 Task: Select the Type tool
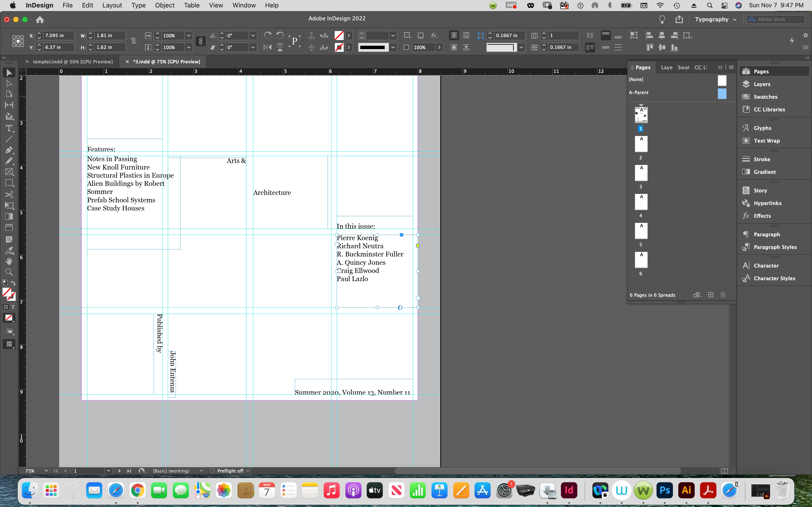click(x=9, y=128)
